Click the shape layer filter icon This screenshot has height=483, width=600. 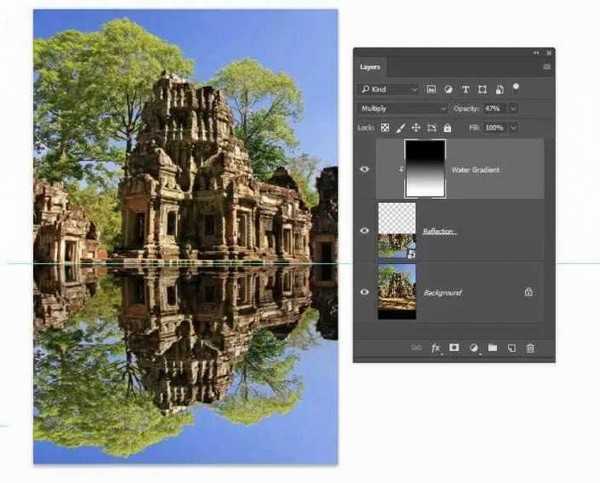483,89
